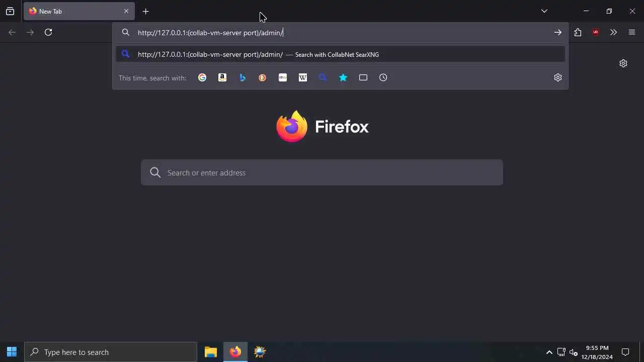Open Firefox View icon at top-left
This screenshot has width=644, height=362.
tap(10, 11)
